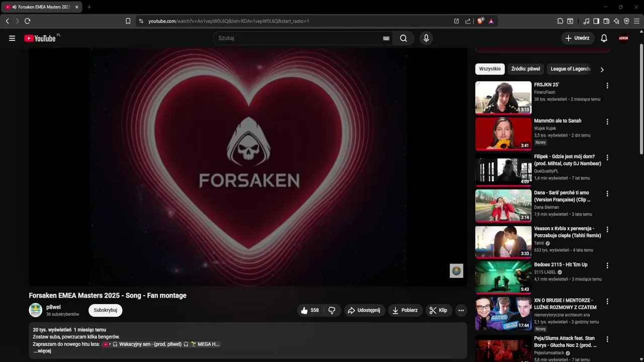This screenshot has width=644, height=362.
Task: Click the Pobierz download button
Action: [x=406, y=310]
